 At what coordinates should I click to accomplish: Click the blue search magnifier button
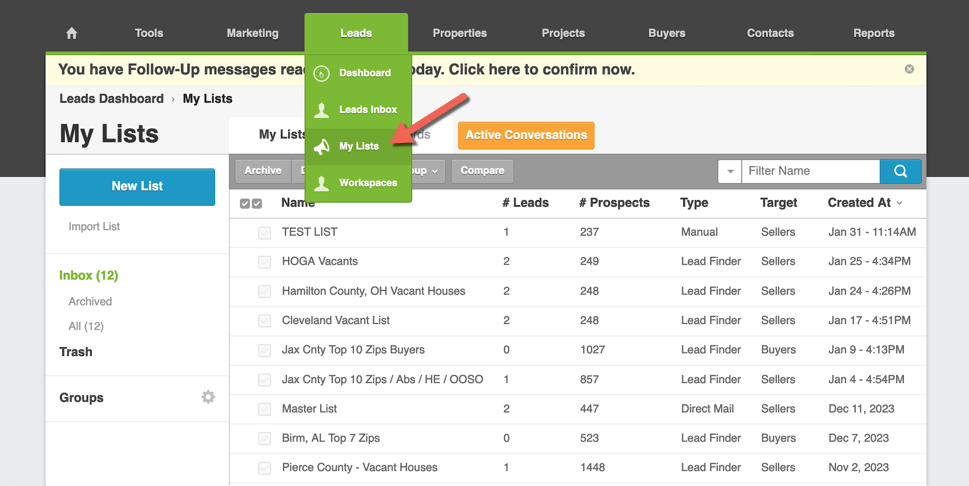pyautogui.click(x=900, y=171)
